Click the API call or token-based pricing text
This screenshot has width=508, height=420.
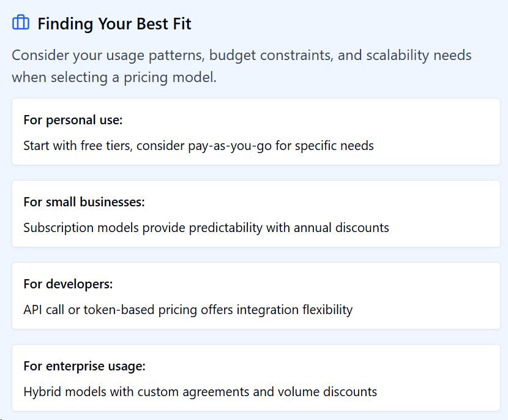click(x=188, y=310)
